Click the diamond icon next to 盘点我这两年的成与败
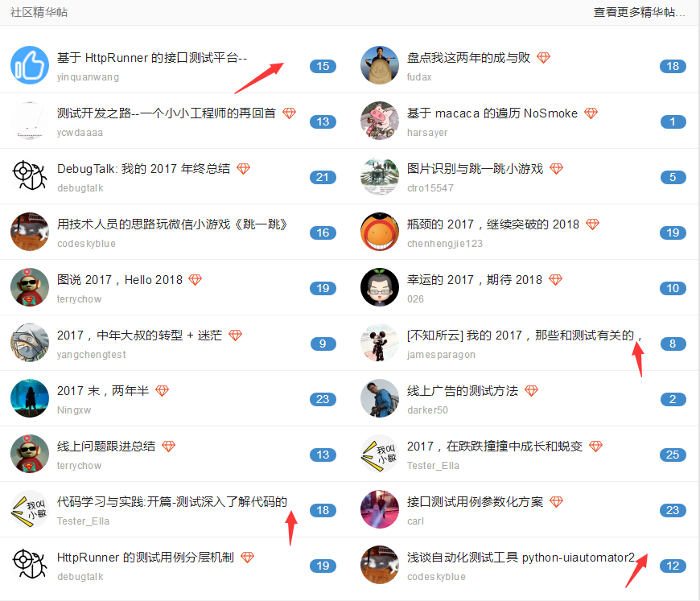Screen dimensions: 700x601 click(x=543, y=58)
